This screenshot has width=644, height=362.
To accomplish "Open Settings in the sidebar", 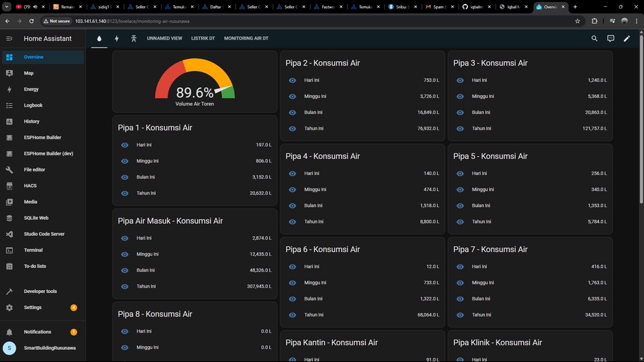I will click(32, 308).
